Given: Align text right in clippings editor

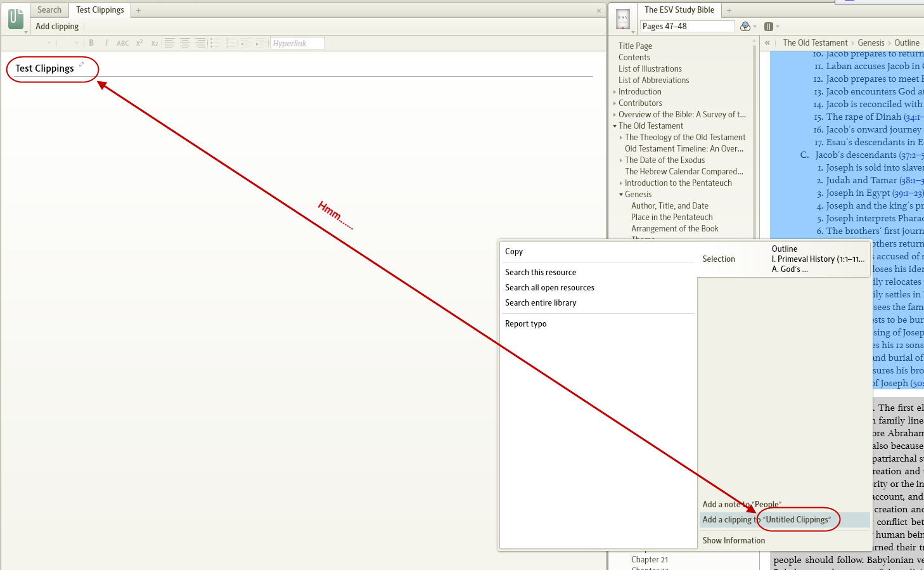Looking at the screenshot, I should 200,43.
